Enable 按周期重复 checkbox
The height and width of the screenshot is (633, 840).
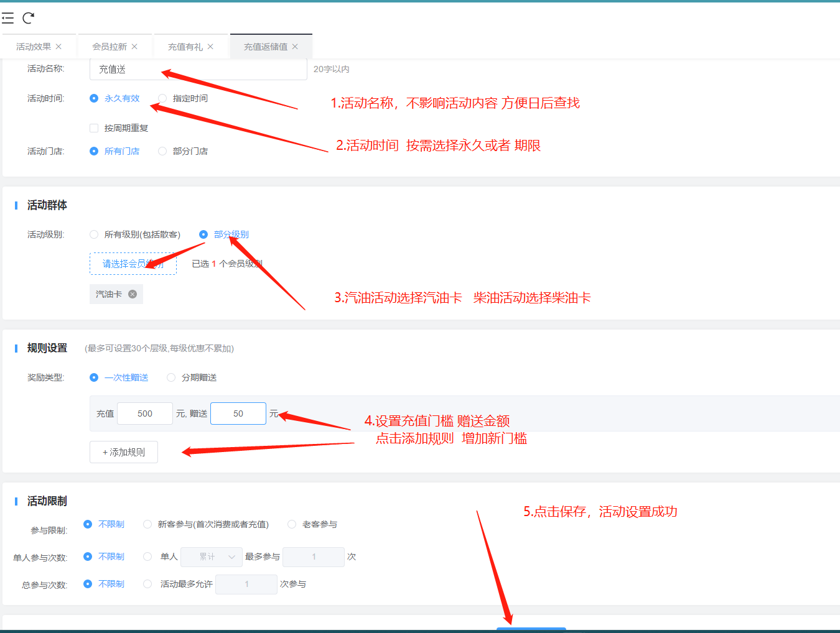(x=94, y=128)
